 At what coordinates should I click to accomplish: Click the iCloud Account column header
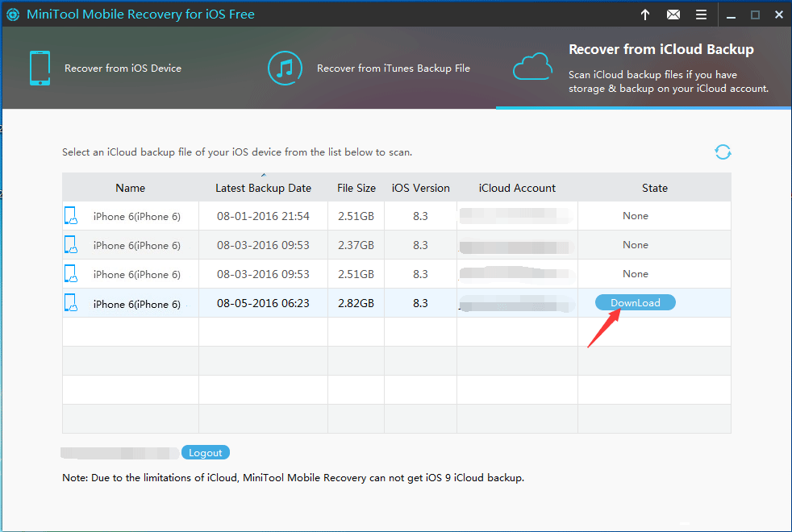tap(517, 188)
